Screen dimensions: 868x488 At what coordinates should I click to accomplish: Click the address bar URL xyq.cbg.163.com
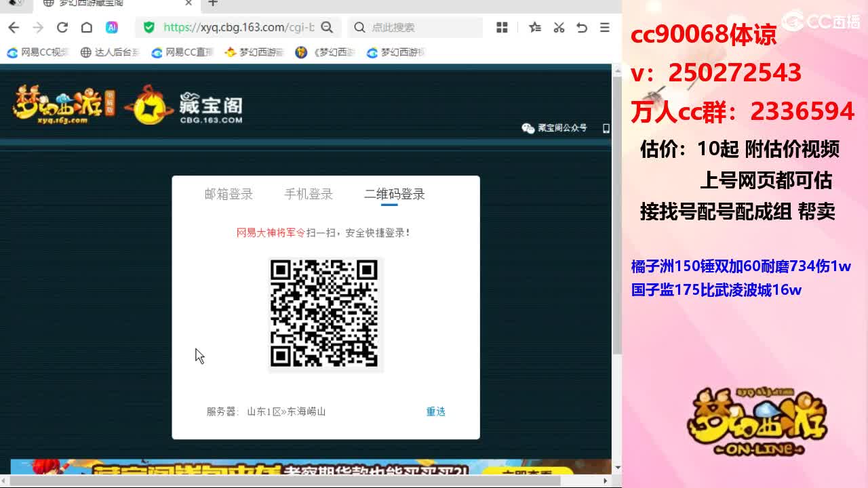click(239, 27)
